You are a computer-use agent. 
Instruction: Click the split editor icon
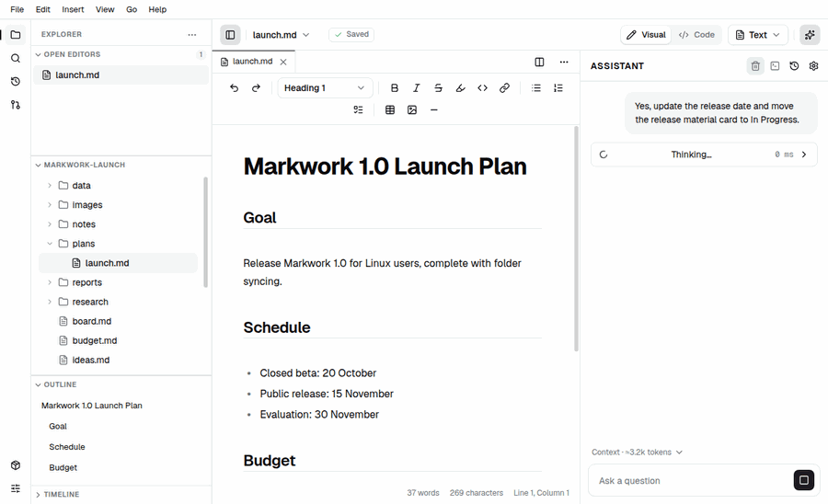pos(539,62)
